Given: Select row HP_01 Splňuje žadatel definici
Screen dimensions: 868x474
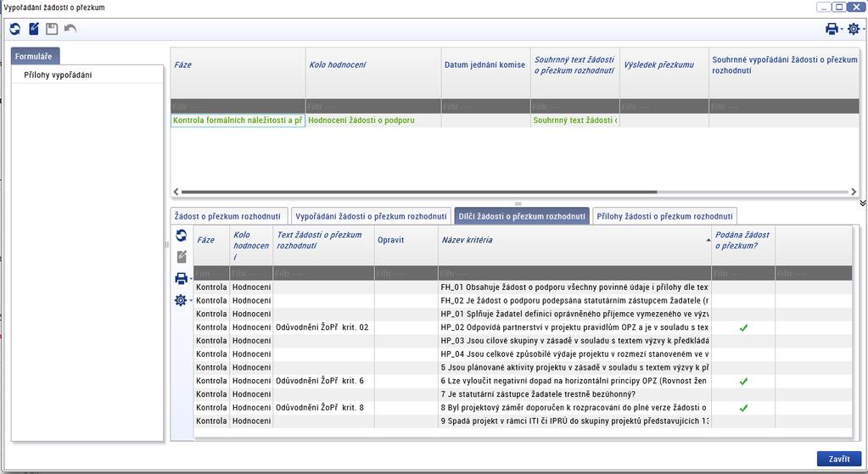Looking at the screenshot, I should pyautogui.click(x=523, y=314).
